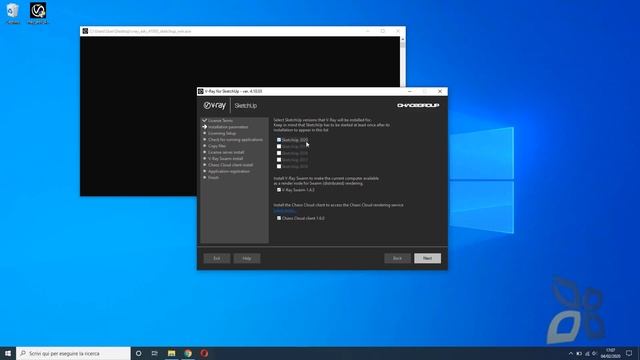Click the battery icon in system tray
This screenshot has height=360, width=640.
click(x=579, y=353)
